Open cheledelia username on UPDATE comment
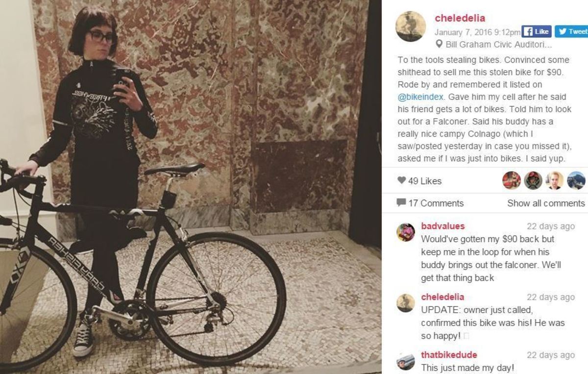The image size is (588, 374). [442, 297]
